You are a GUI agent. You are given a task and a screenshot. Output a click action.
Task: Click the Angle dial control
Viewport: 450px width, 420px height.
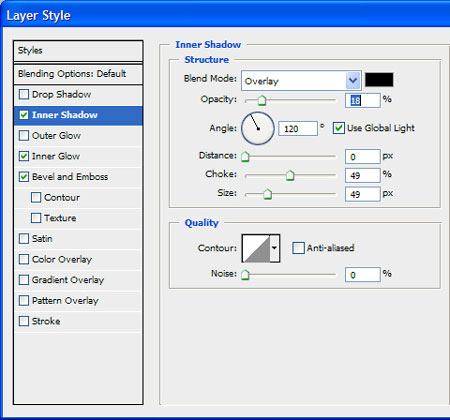258,128
